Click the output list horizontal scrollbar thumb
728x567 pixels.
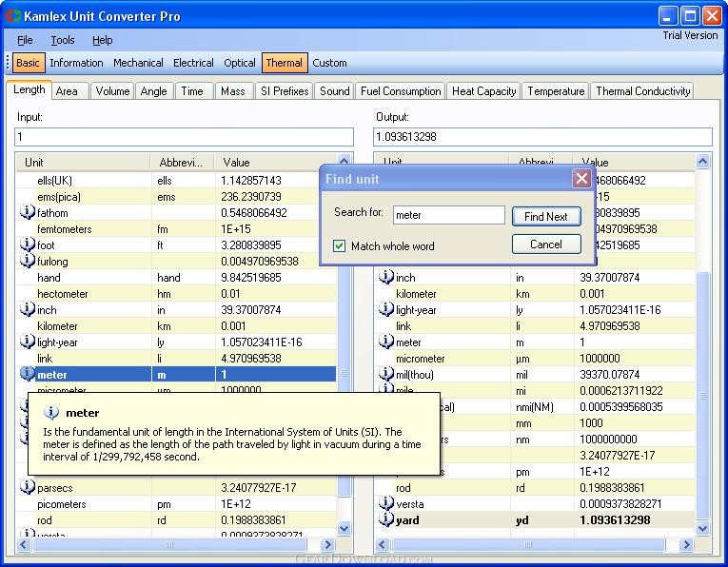click(528, 544)
